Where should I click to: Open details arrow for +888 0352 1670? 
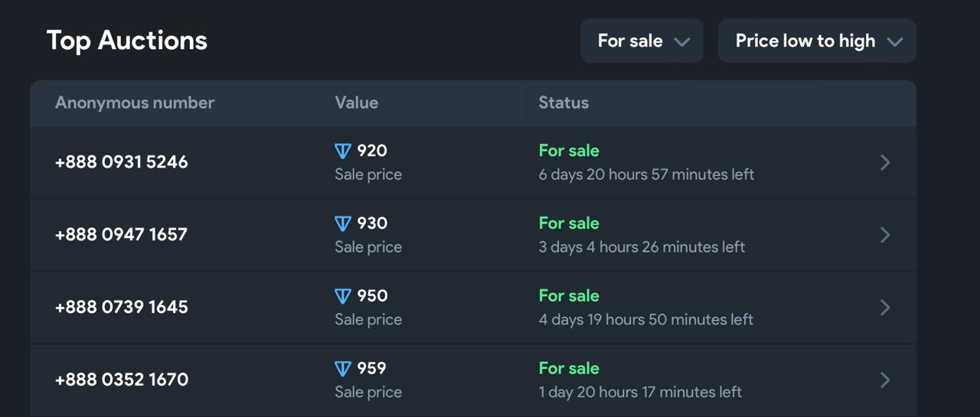(885, 380)
